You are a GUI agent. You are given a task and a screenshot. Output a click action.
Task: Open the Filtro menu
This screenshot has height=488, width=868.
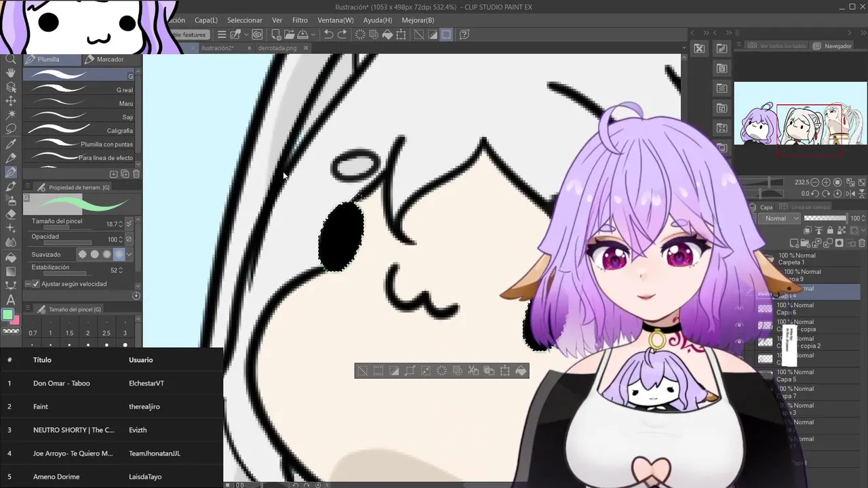click(300, 20)
